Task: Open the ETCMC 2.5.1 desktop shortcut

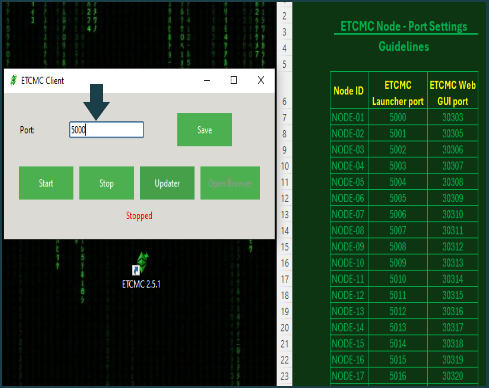Action: pyautogui.click(x=141, y=270)
